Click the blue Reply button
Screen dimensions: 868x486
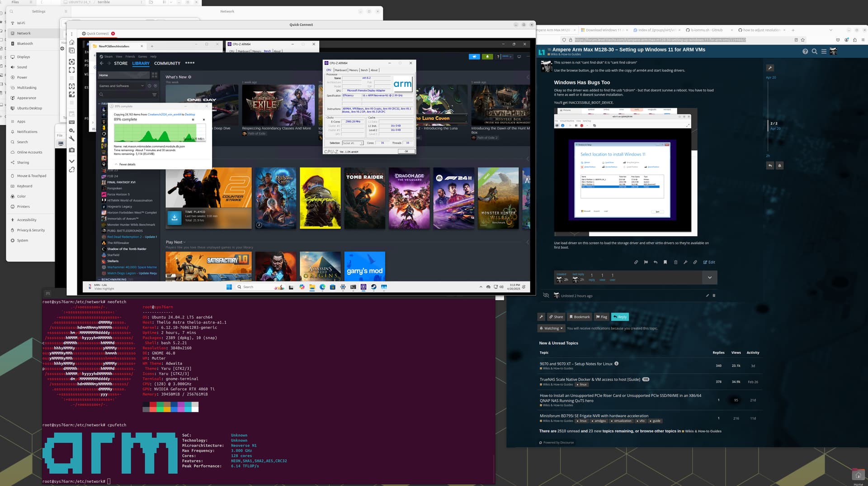coord(620,317)
